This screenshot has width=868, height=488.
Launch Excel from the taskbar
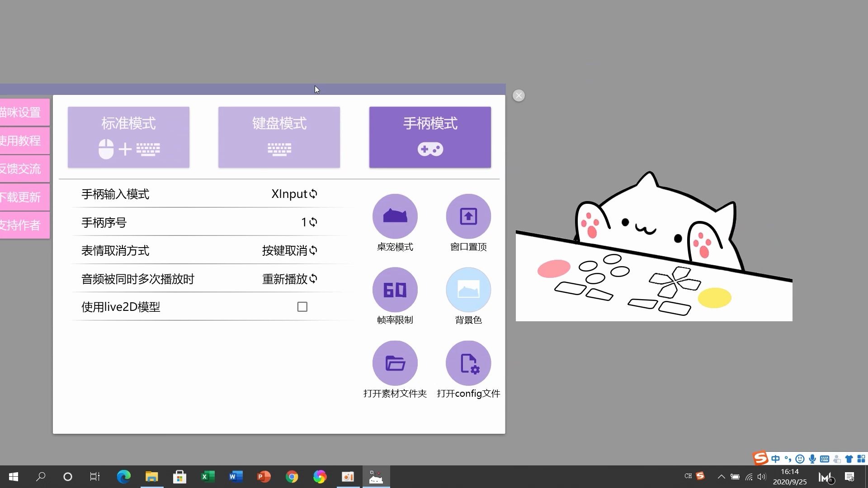pos(208,477)
